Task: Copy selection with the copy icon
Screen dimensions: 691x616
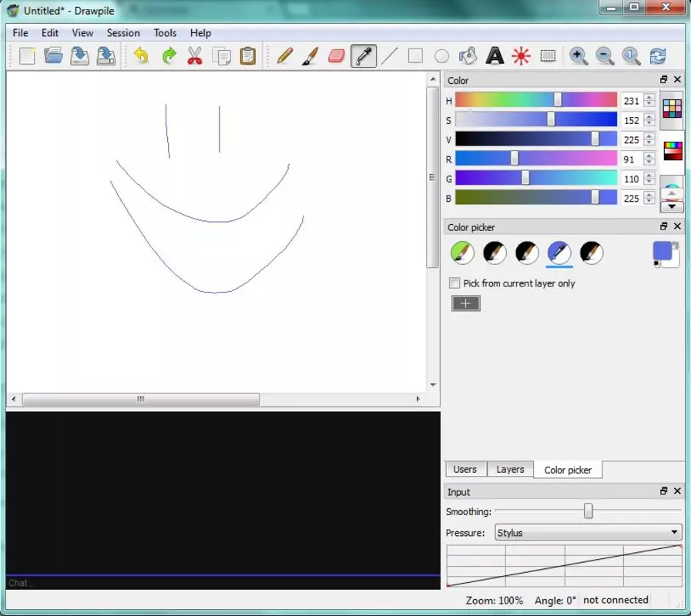Action: [221, 56]
